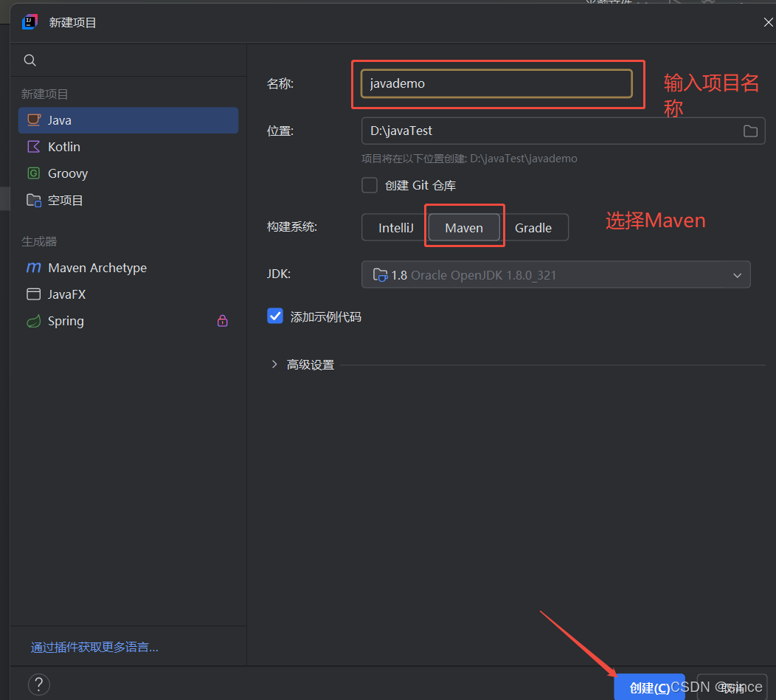Select IntelliJ as the build system
This screenshot has width=776, height=700.
point(395,228)
